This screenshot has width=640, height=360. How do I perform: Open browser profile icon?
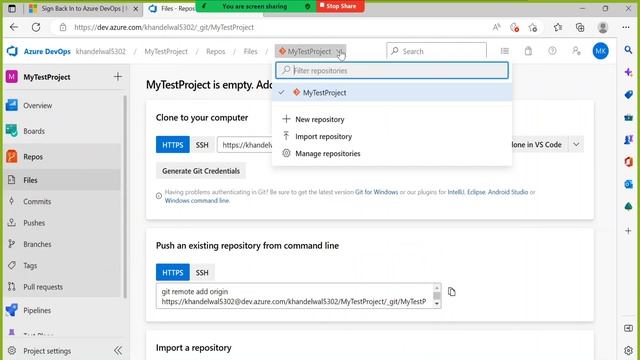coord(603,27)
